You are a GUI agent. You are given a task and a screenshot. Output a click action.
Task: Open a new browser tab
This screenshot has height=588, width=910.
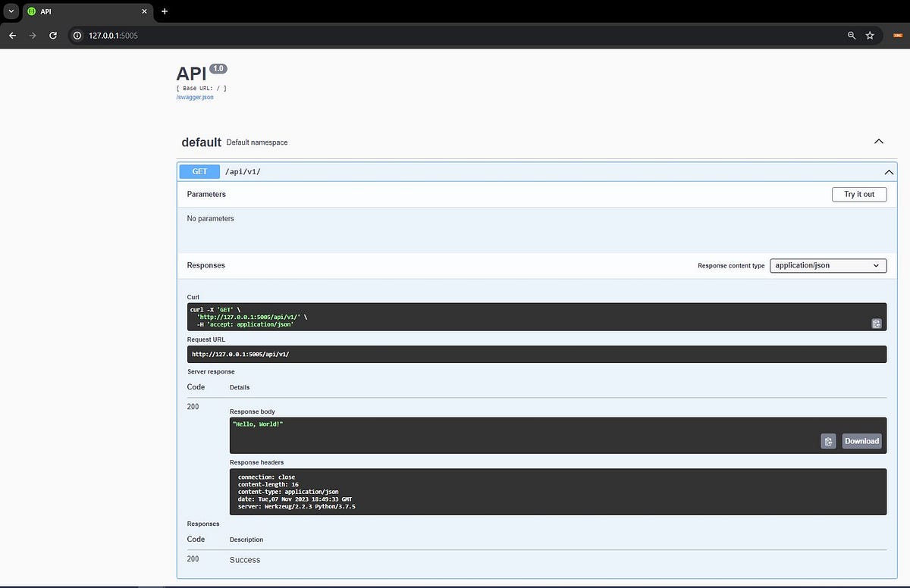pyautogui.click(x=165, y=12)
